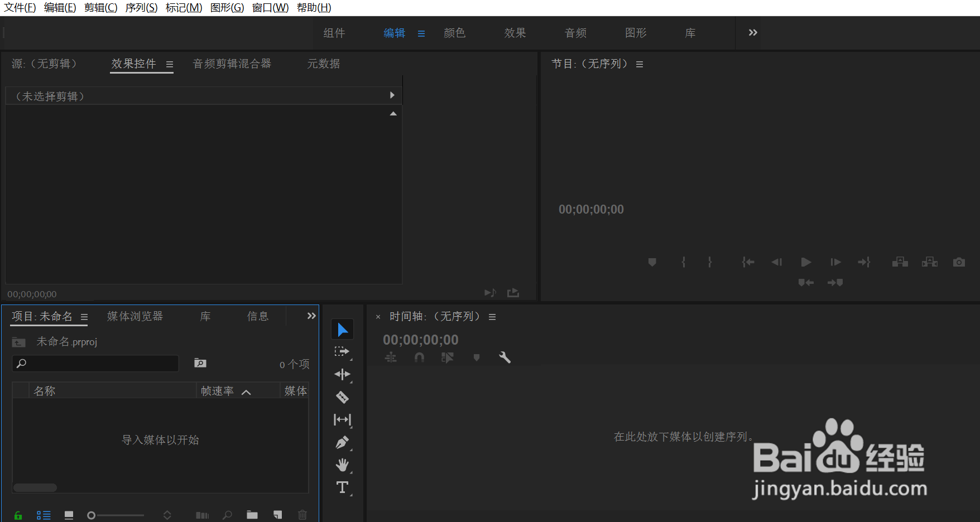Step back one frame in Program monitor
This screenshot has width=980, height=522.
tap(777, 262)
